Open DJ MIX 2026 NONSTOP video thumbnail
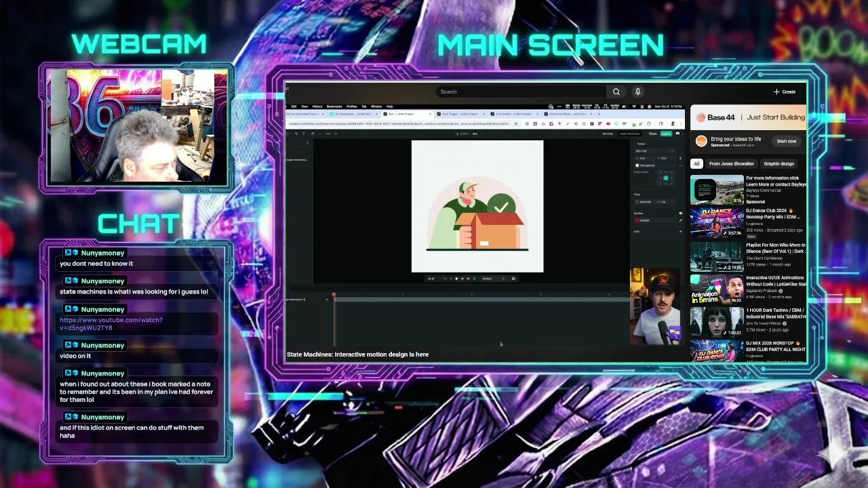868x488 pixels. [x=717, y=351]
